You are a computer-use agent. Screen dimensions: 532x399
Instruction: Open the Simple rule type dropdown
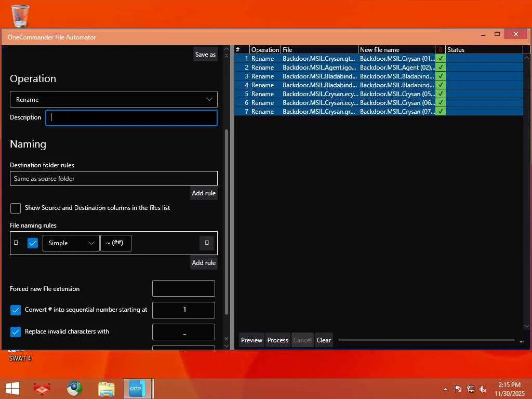click(x=71, y=243)
